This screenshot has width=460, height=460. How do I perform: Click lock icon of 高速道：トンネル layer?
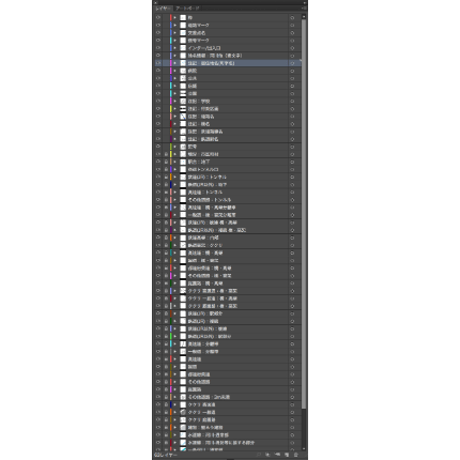tap(166, 192)
